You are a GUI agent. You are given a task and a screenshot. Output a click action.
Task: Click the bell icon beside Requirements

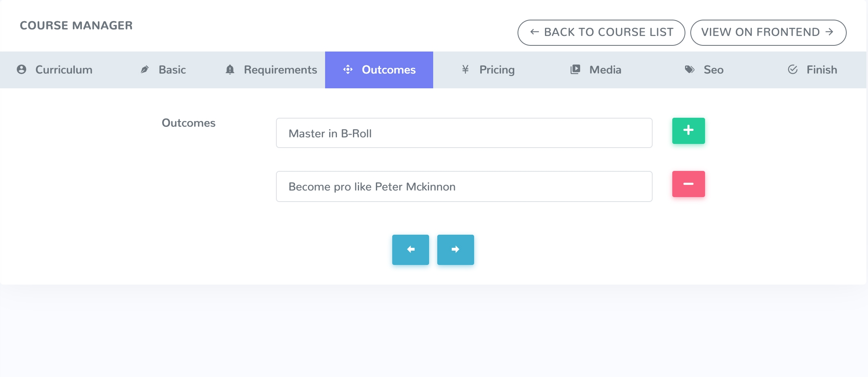(230, 70)
